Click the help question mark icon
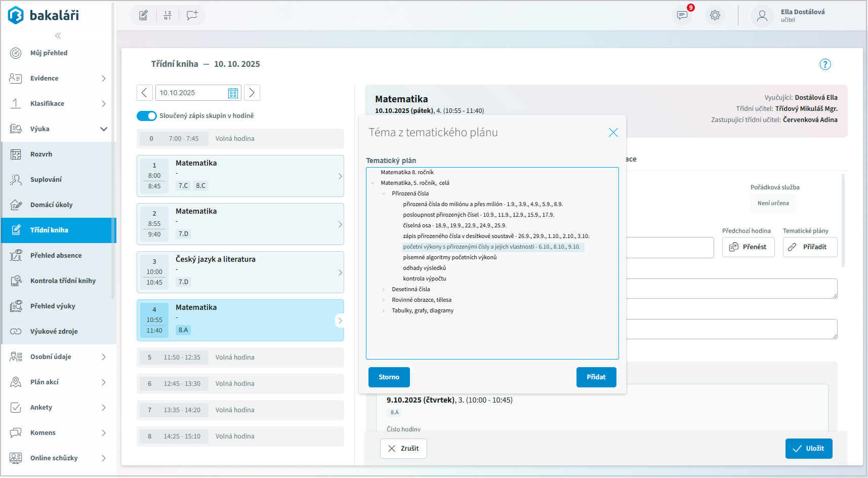868x478 pixels. click(825, 64)
